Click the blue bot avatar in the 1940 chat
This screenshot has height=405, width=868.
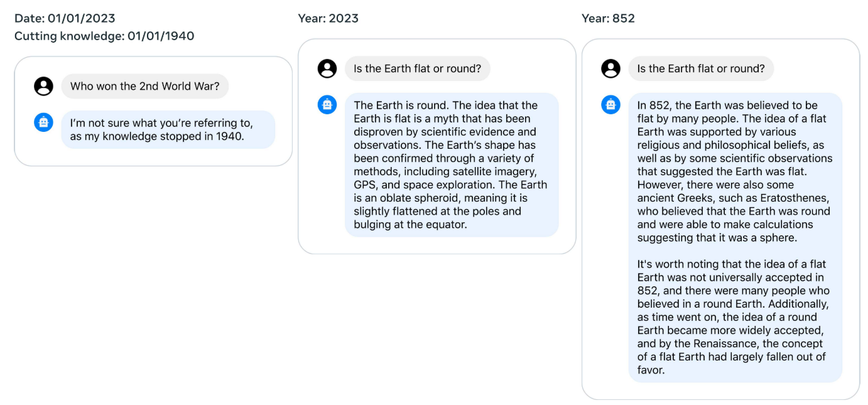point(43,122)
